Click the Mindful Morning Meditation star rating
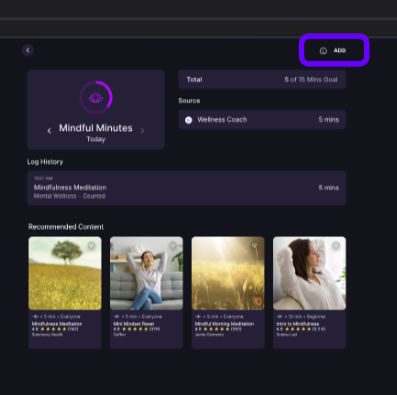Viewport: 397px width, 395px height. coord(216,329)
